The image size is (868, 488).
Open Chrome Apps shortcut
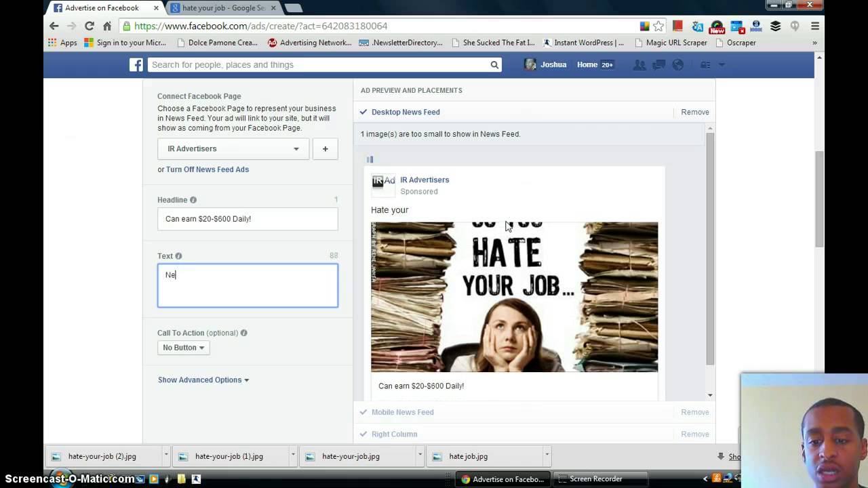click(x=62, y=42)
